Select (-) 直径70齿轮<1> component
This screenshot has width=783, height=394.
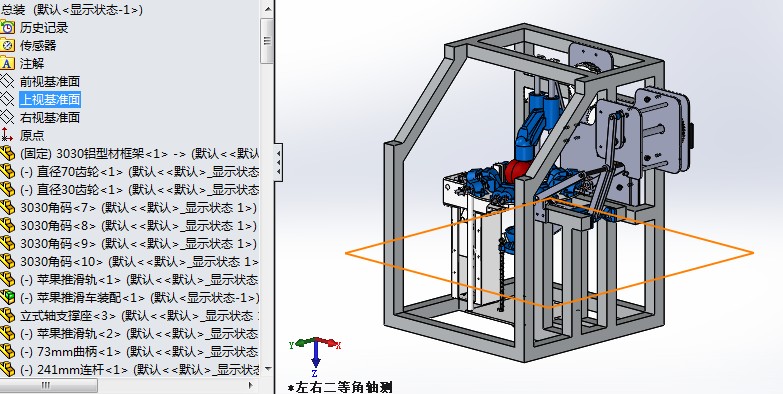(x=139, y=171)
